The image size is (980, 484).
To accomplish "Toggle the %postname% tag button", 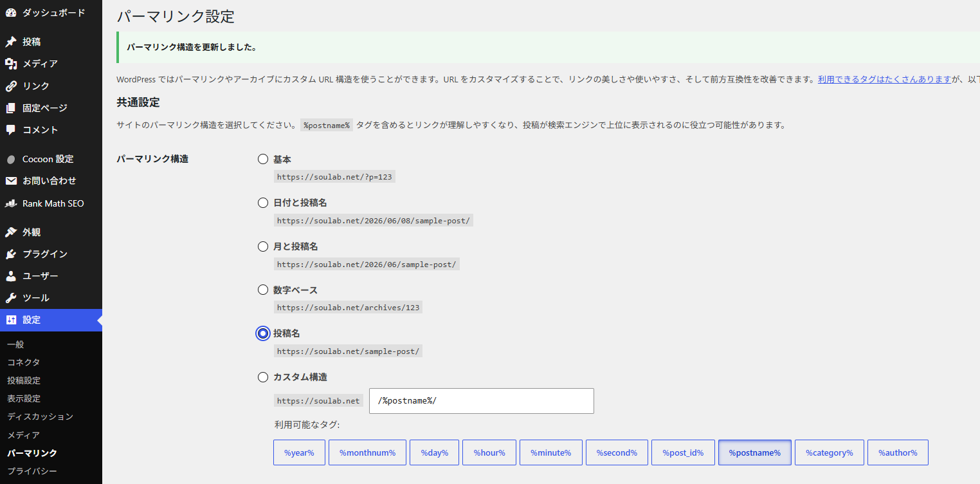I will pyautogui.click(x=755, y=452).
